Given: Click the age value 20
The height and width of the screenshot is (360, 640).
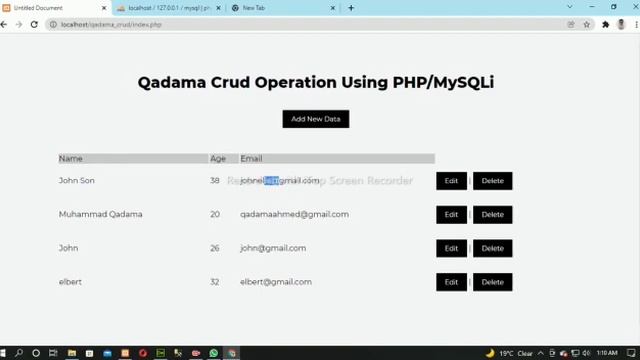Looking at the screenshot, I should click(215, 214).
